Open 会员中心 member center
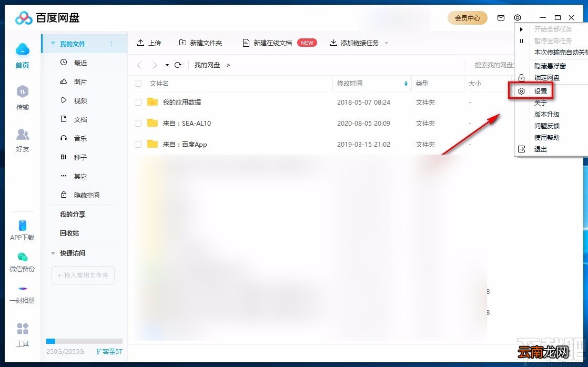The image size is (588, 367). pyautogui.click(x=467, y=18)
